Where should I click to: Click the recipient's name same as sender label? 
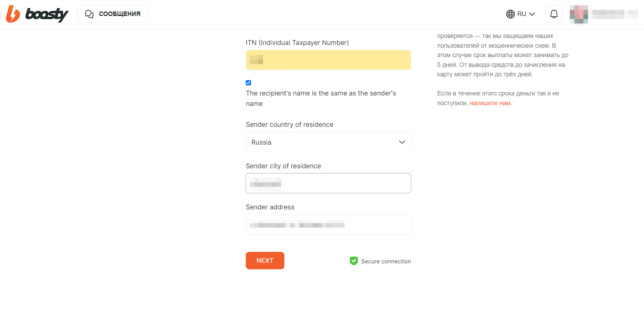click(321, 98)
